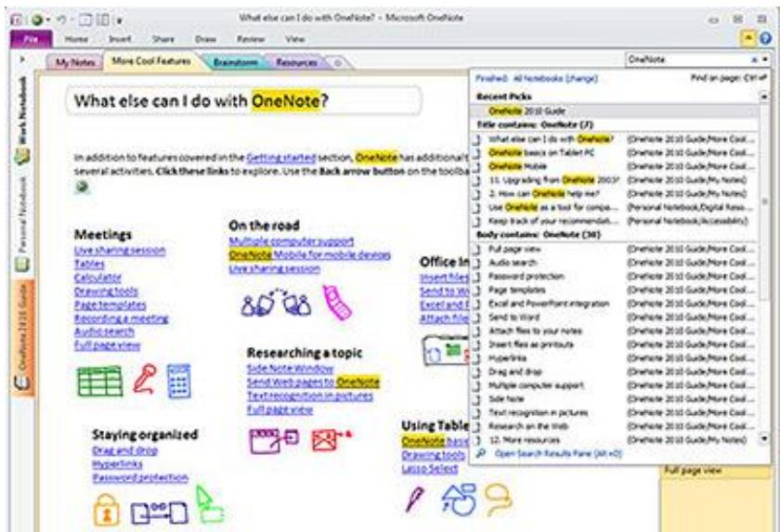780x532 pixels.
Task: Toggle the Dock to Desktop icon
Action: pyautogui.click(x=86, y=19)
